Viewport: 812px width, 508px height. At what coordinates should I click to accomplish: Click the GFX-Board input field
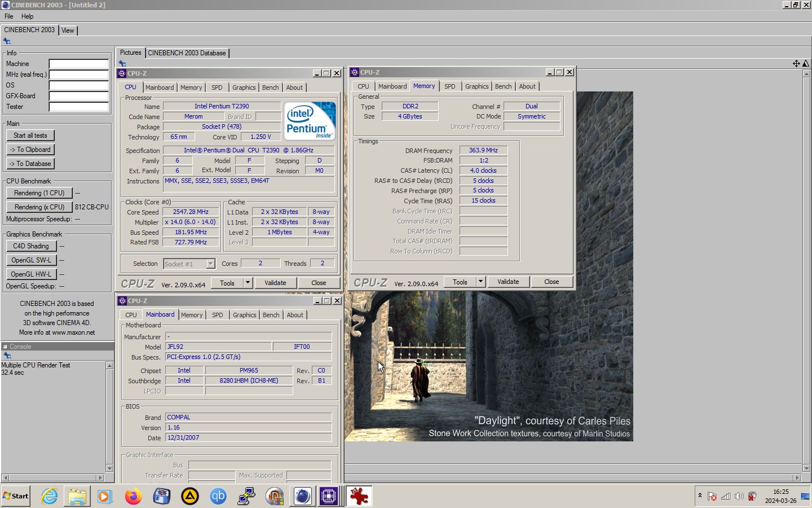click(78, 96)
